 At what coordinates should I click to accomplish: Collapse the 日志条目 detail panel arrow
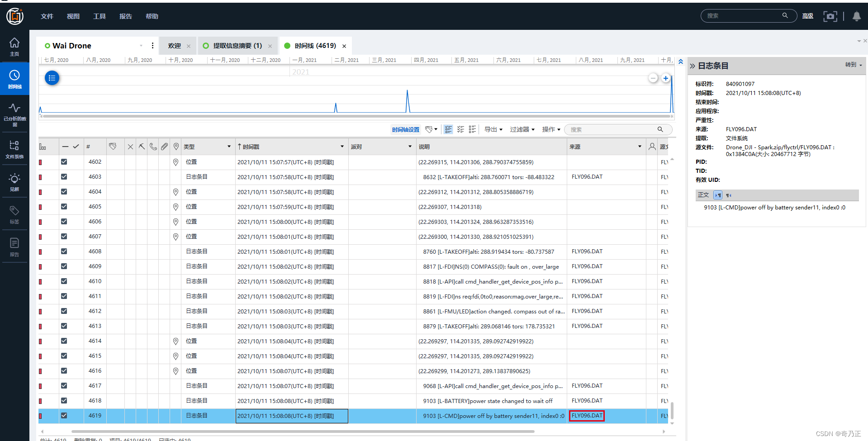(x=693, y=66)
